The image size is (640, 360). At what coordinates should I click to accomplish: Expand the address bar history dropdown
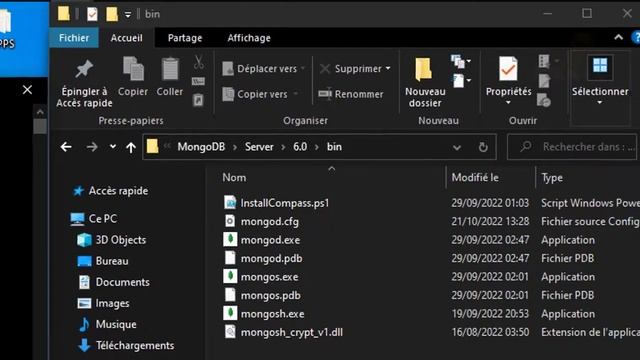pos(457,147)
